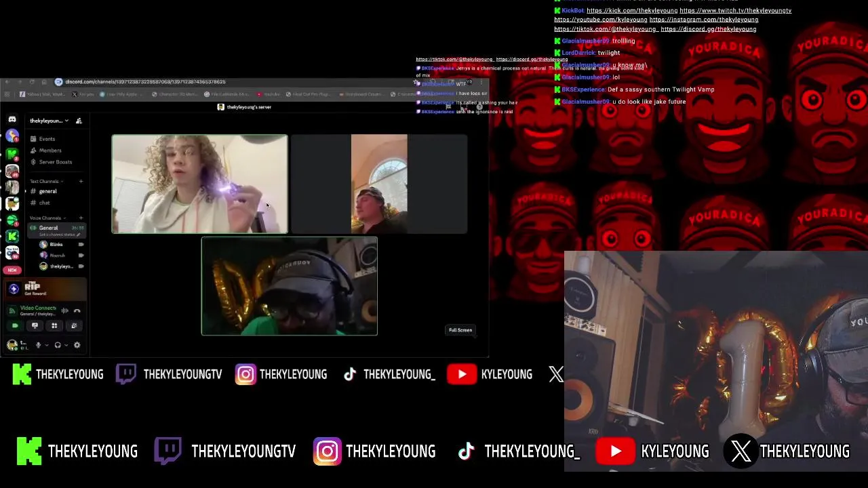Click Full Screen button in call view
Screen dimensions: 868x488
[x=460, y=330]
